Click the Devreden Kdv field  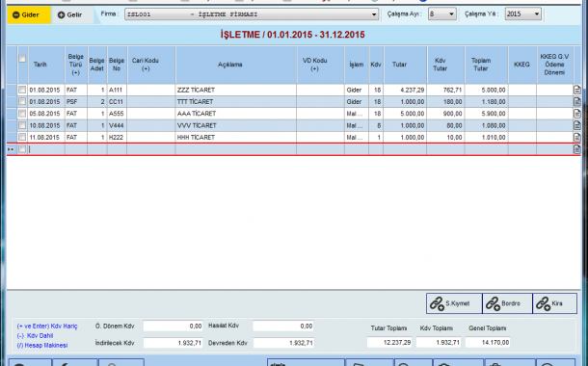tap(283, 343)
